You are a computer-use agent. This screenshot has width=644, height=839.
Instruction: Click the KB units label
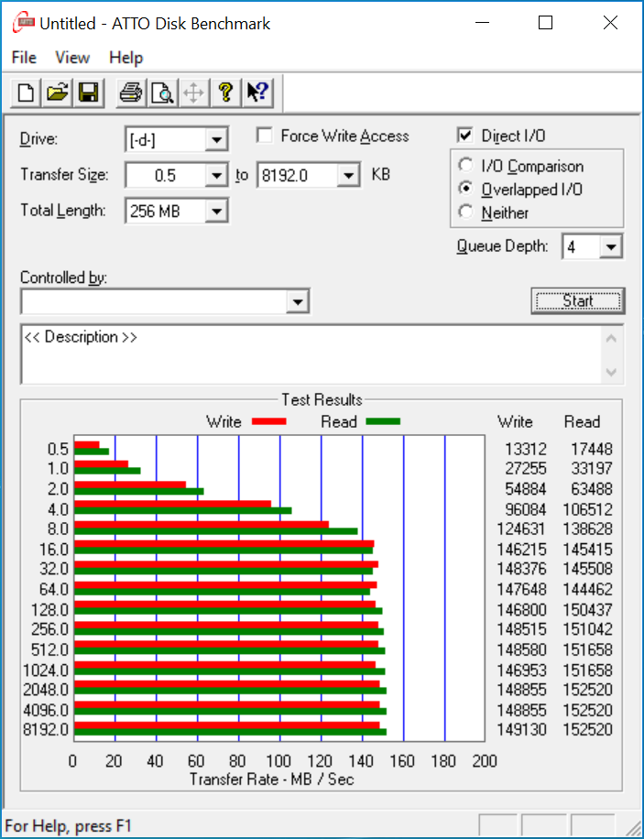pyautogui.click(x=380, y=174)
